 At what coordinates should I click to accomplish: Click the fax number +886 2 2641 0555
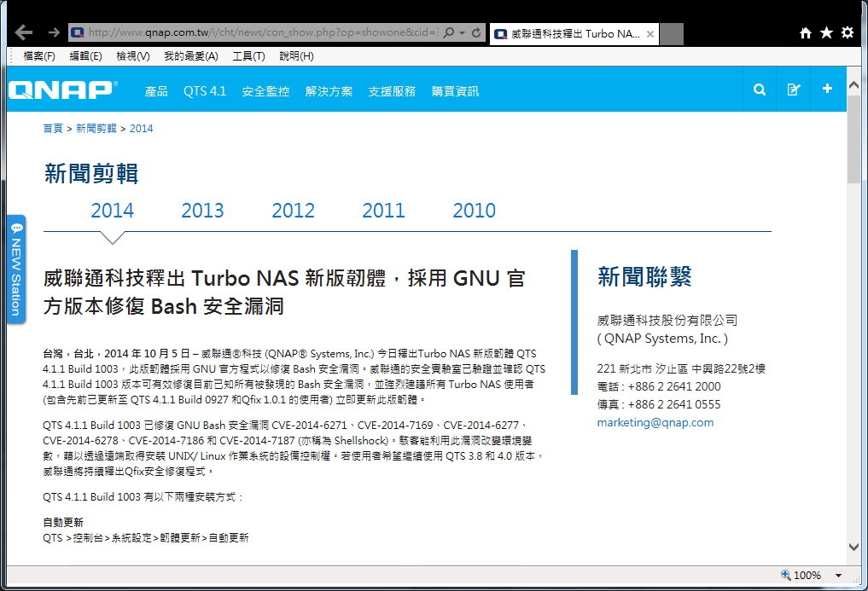pos(674,404)
